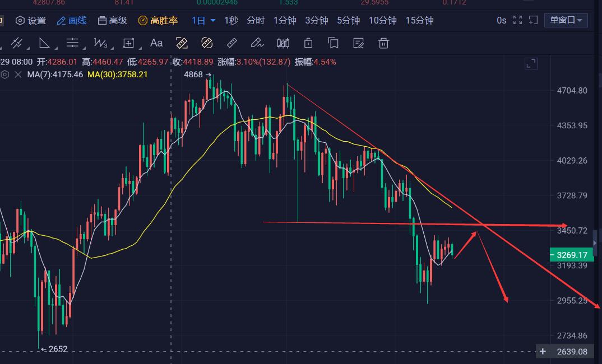Select the 画线 drawing mode
This screenshot has height=364, width=602.
click(x=72, y=21)
